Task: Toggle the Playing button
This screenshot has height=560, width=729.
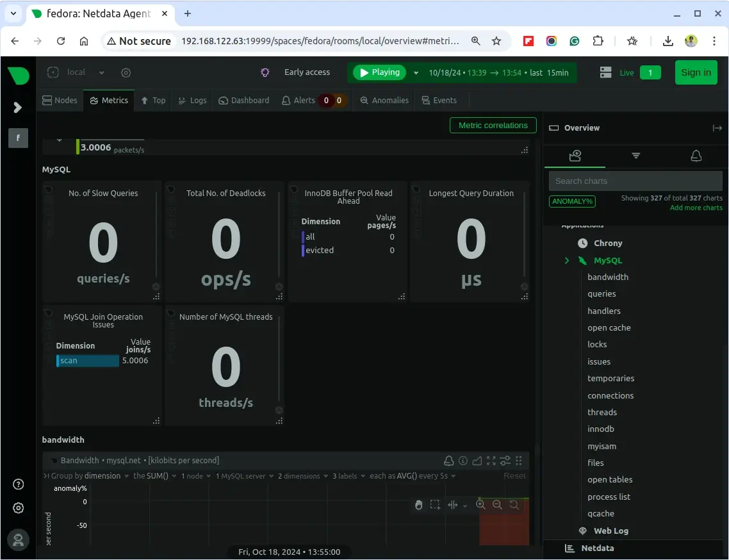Action: (x=379, y=72)
